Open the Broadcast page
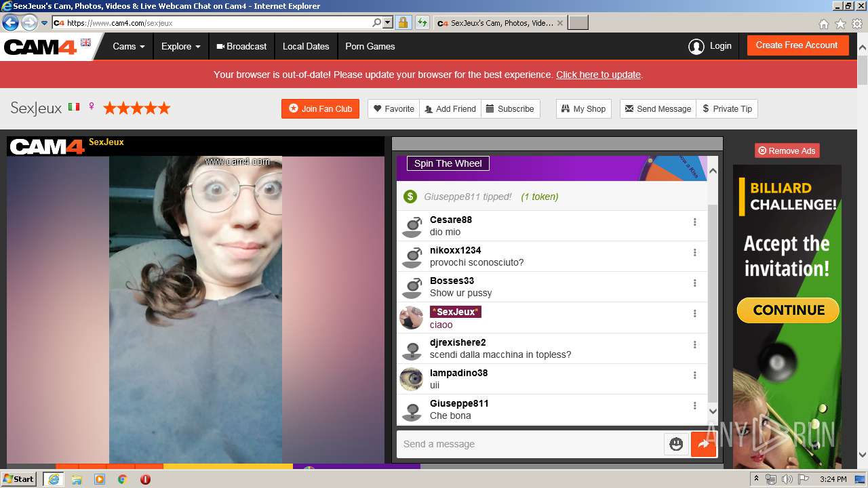This screenshot has width=868, height=488. 241,46
